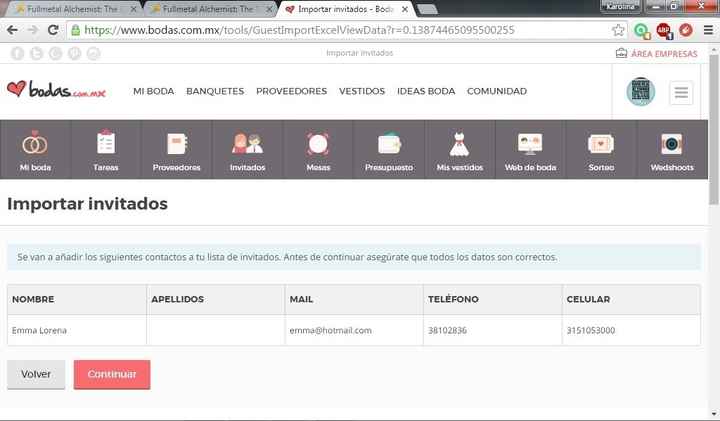Open the Mis vestidos dress icon
Image resolution: width=720 pixels, height=421 pixels.
(x=459, y=144)
